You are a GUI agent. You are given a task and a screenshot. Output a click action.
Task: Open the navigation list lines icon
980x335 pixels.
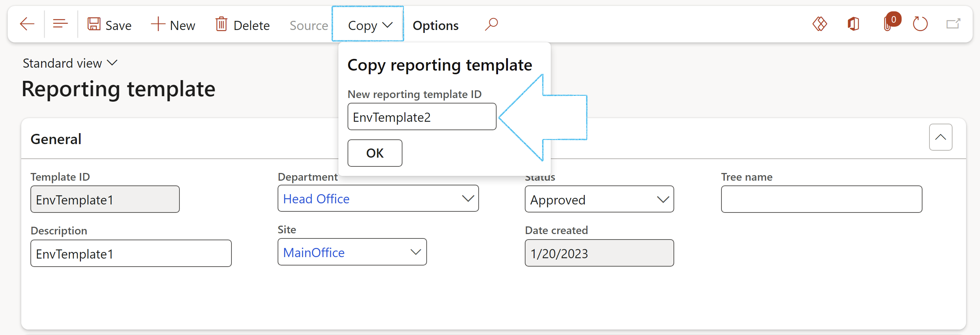60,24
